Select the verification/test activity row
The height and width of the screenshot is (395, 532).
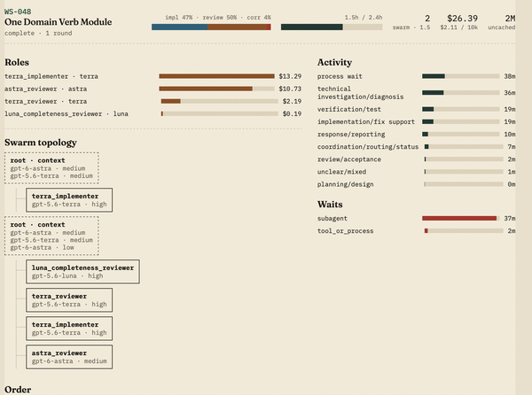pos(417,109)
